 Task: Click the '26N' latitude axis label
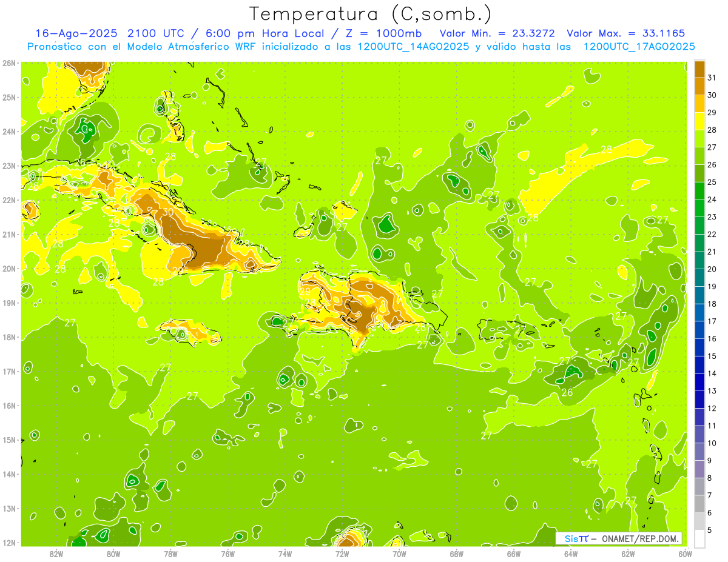[9, 63]
